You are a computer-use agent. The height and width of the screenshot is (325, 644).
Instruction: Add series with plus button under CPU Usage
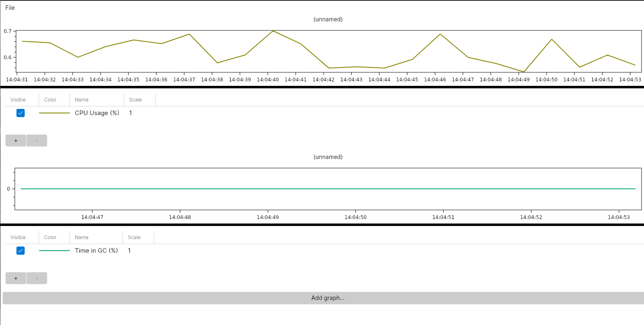click(x=16, y=141)
